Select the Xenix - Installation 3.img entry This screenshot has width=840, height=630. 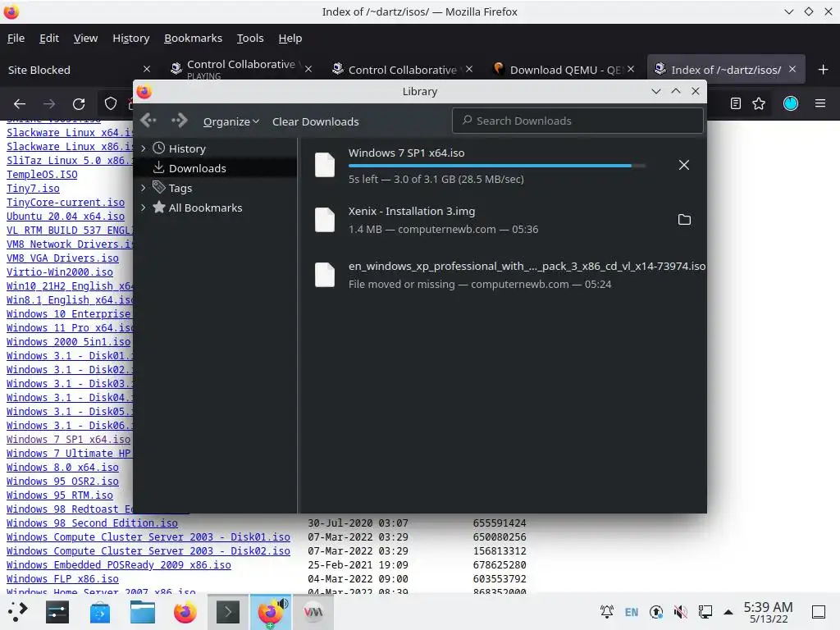(x=503, y=220)
